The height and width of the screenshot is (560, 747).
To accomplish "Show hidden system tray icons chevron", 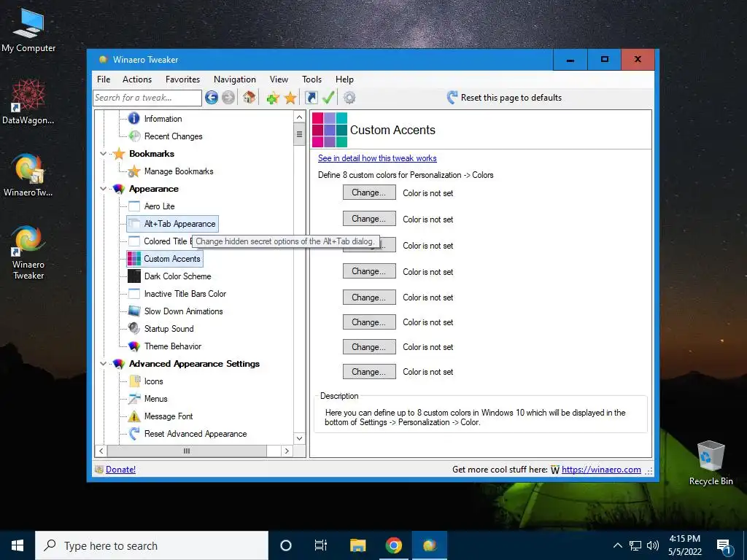I will point(617,545).
